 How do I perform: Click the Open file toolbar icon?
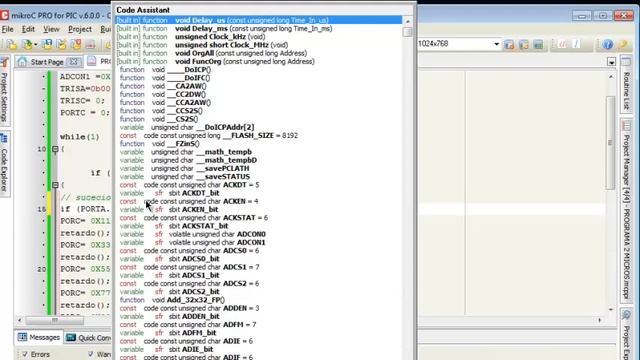click(x=27, y=44)
